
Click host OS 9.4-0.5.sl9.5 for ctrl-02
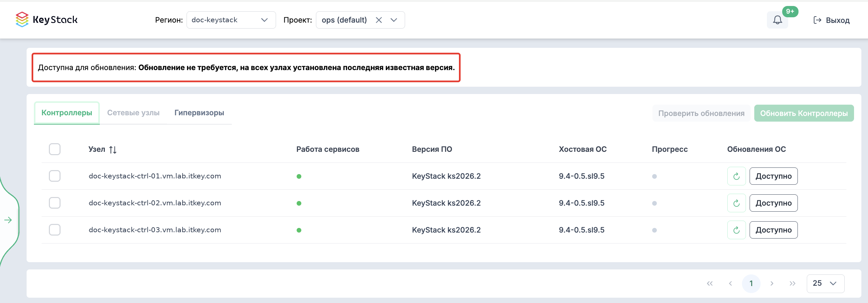581,203
